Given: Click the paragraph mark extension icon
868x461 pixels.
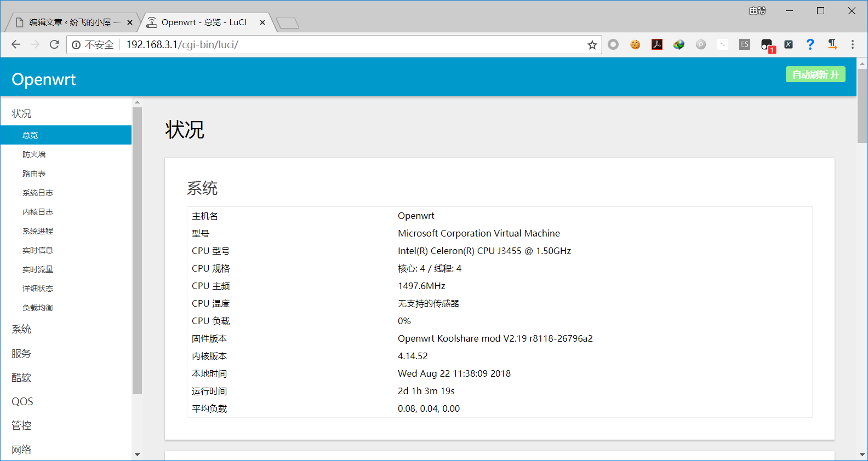Looking at the screenshot, I should point(832,44).
